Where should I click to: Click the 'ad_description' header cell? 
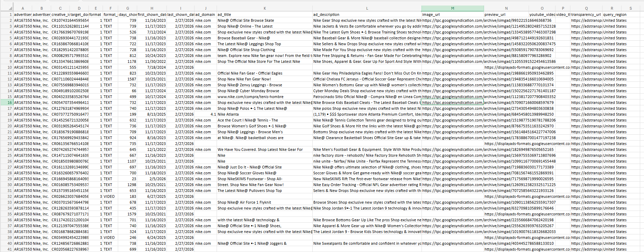367,14
